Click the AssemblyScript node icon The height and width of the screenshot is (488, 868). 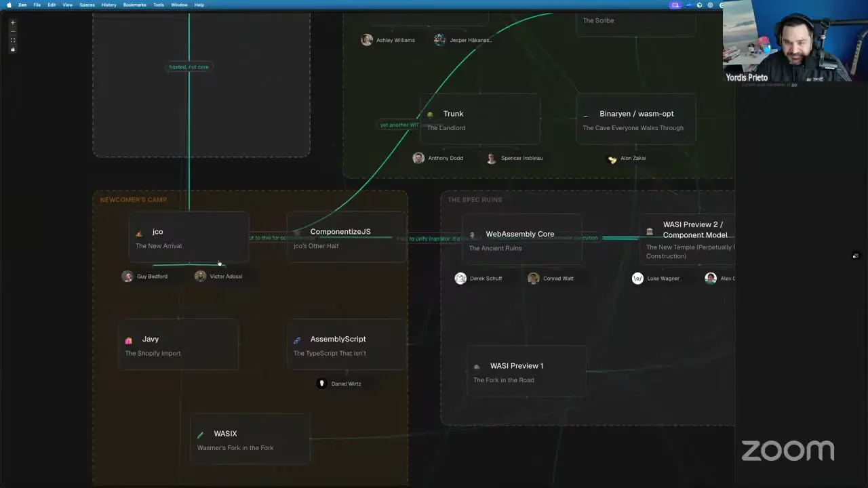tap(297, 340)
